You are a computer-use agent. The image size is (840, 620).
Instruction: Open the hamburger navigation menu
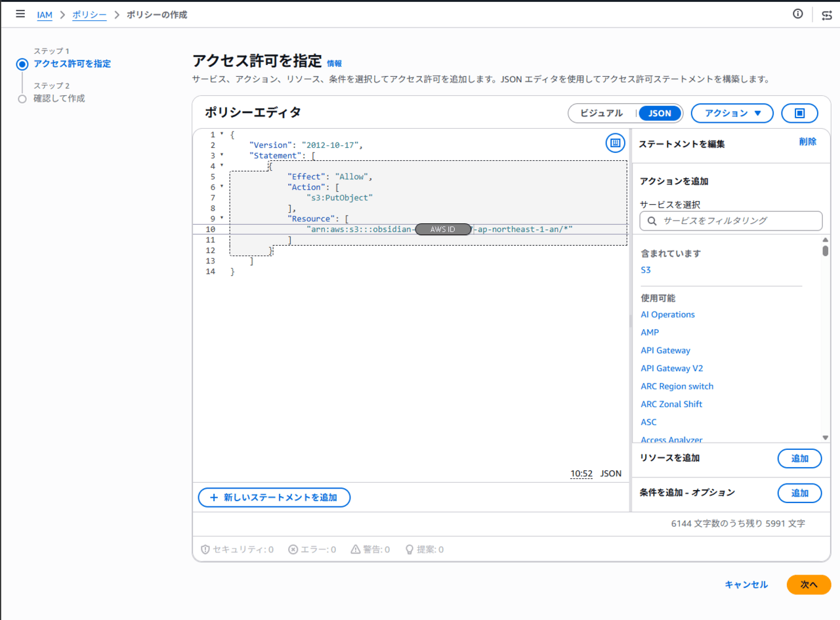pyautogui.click(x=20, y=14)
